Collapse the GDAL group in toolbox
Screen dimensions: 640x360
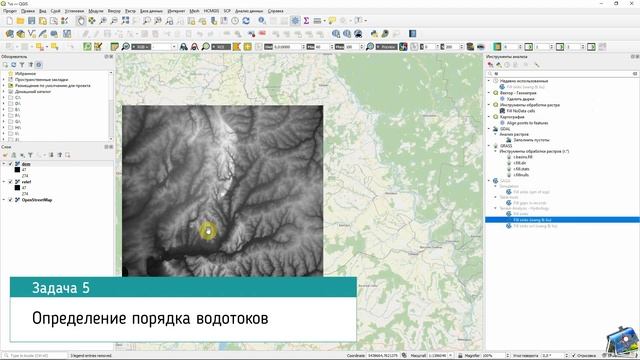(489, 129)
